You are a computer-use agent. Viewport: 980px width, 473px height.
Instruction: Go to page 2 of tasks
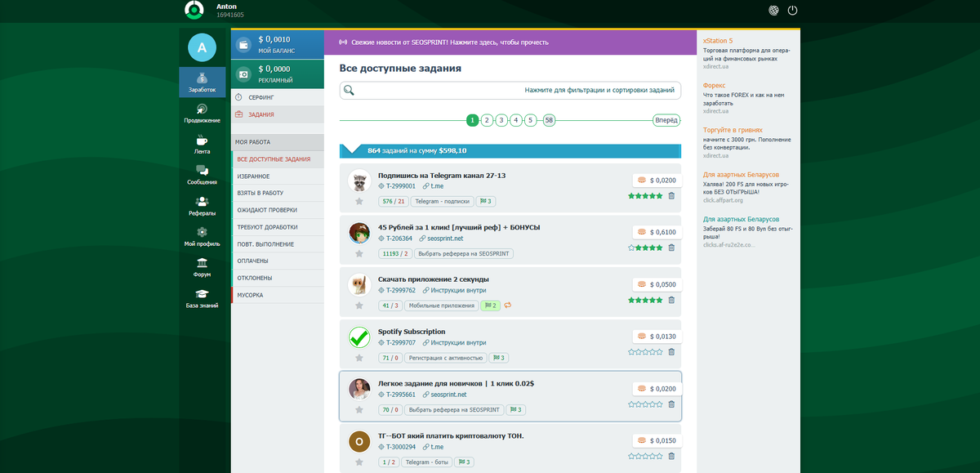click(x=487, y=120)
